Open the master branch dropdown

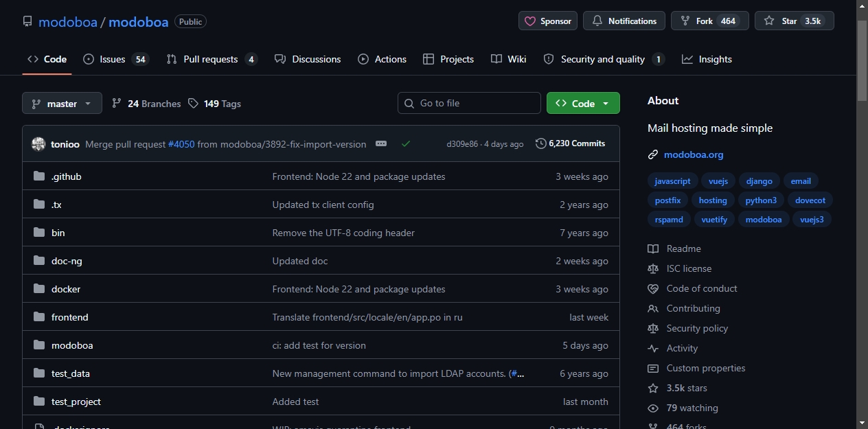62,104
